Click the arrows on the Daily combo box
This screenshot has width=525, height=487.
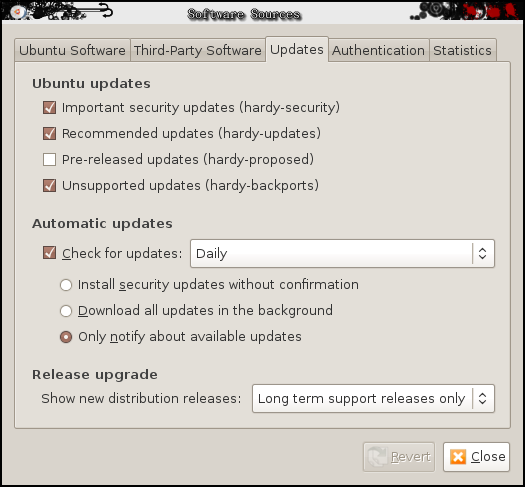[x=482, y=253]
